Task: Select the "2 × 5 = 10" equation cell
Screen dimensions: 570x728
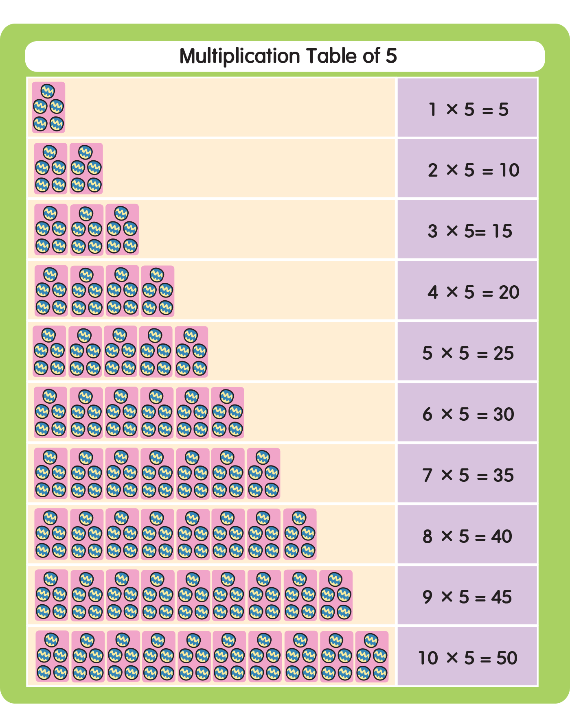Action: 473,170
